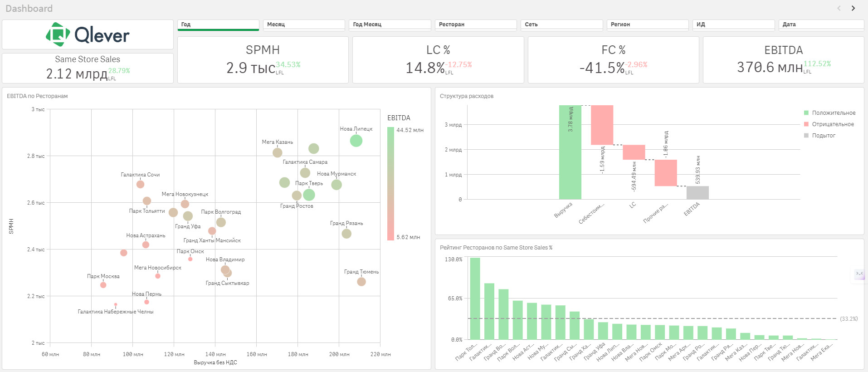
Task: Select the Отрицательное legend swatch
Action: [x=806, y=124]
